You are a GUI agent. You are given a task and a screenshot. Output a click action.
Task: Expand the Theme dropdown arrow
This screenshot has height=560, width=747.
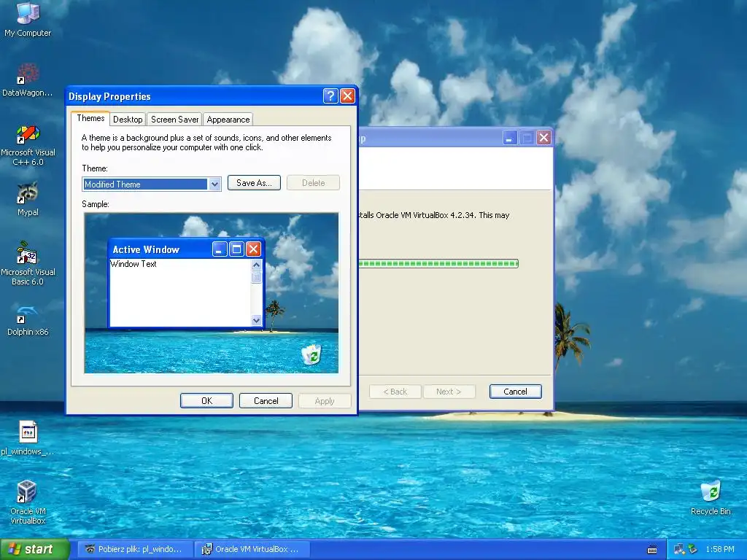point(215,184)
